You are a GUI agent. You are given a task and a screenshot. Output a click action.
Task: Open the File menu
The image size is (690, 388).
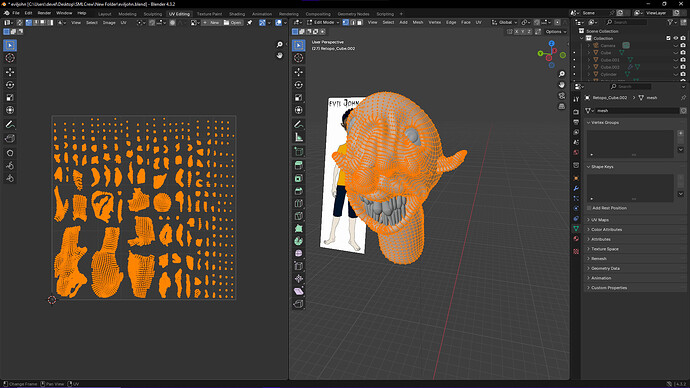(x=16, y=13)
